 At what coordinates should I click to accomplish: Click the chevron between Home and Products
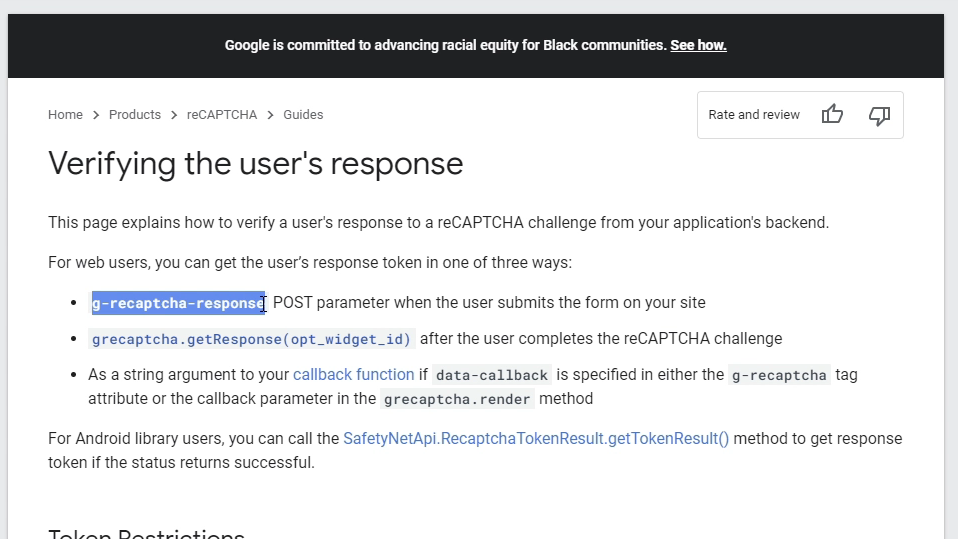coord(96,115)
